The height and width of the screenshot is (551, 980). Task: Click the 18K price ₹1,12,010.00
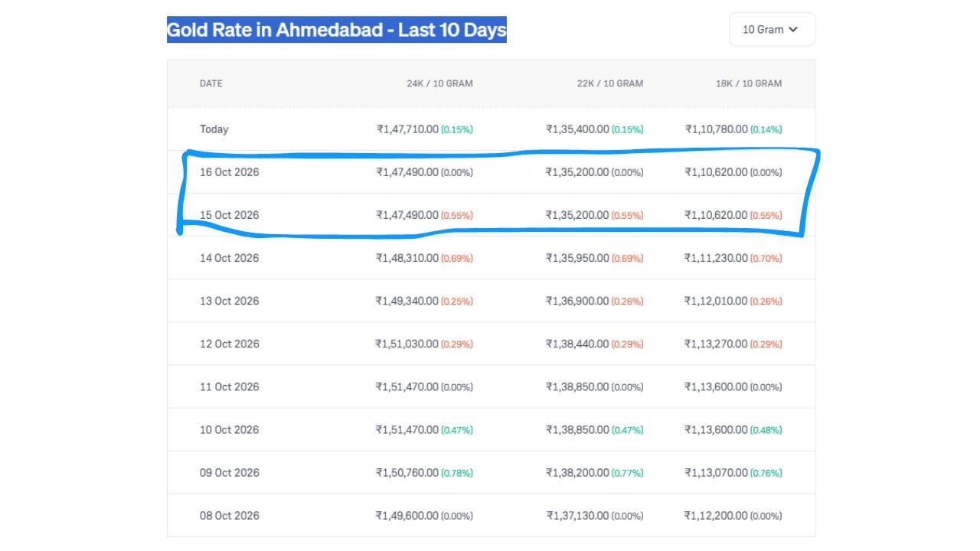coord(717,301)
